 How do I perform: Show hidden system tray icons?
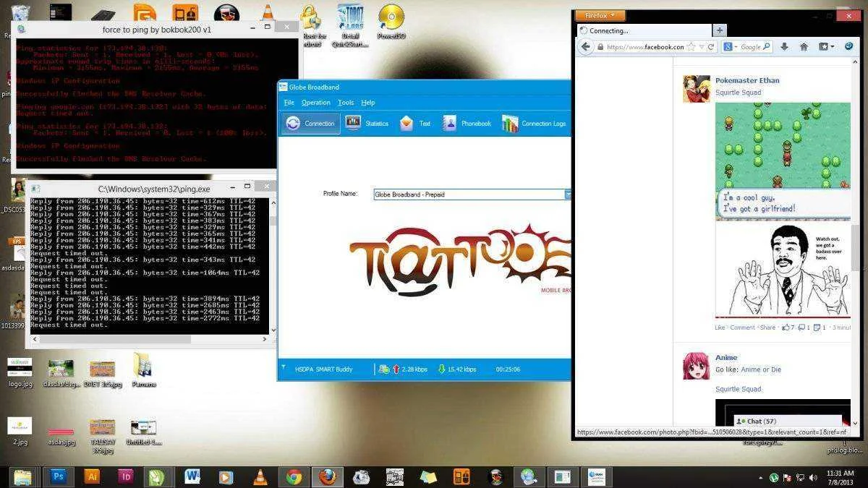pyautogui.click(x=761, y=478)
